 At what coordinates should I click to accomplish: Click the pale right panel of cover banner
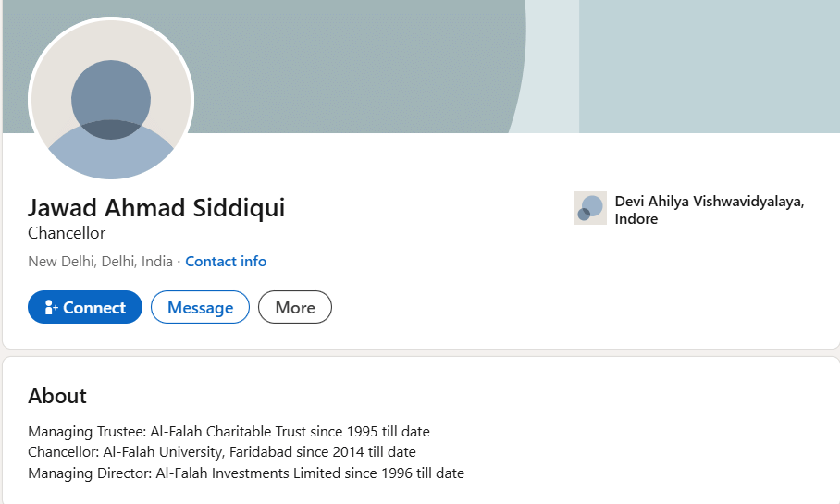coord(708,65)
